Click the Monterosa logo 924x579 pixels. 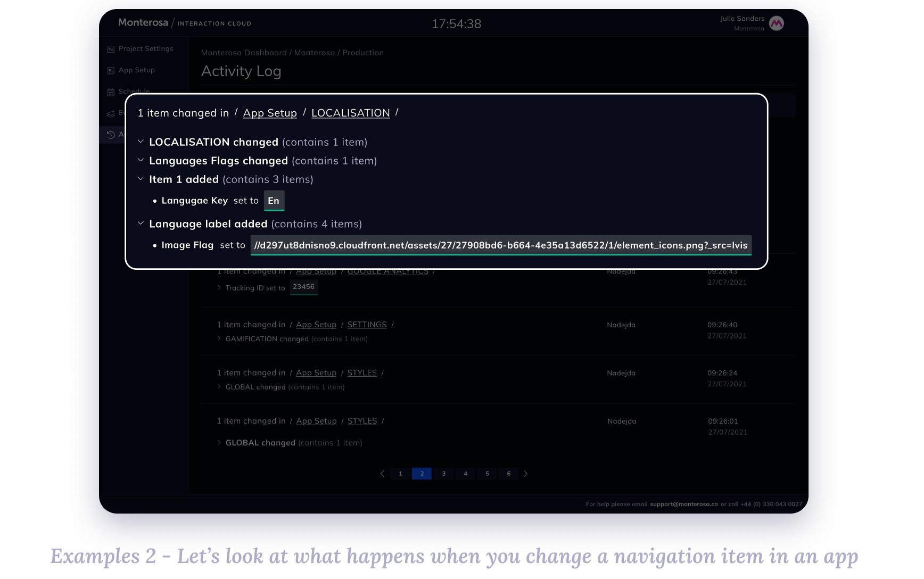click(143, 22)
